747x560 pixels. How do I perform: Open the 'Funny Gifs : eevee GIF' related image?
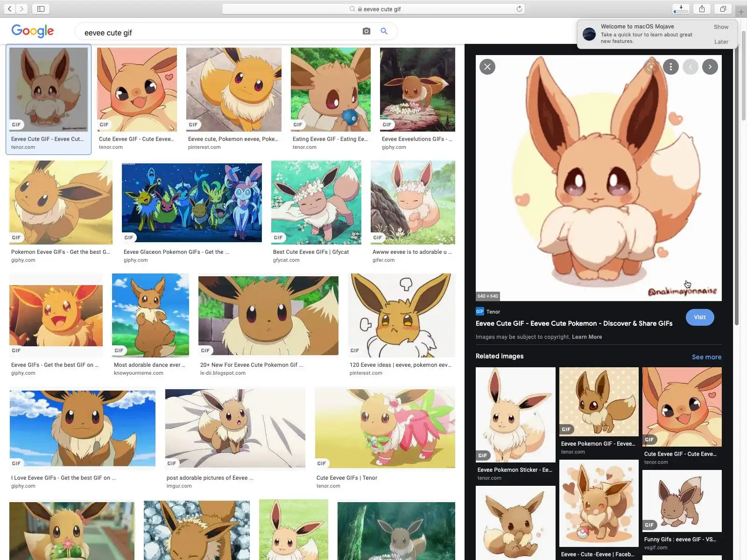pos(682,501)
